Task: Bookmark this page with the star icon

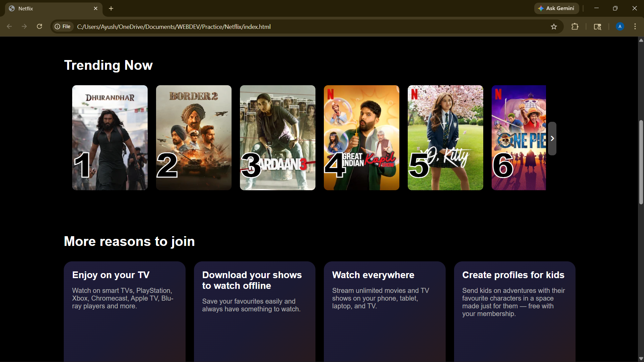Action: pos(554,27)
